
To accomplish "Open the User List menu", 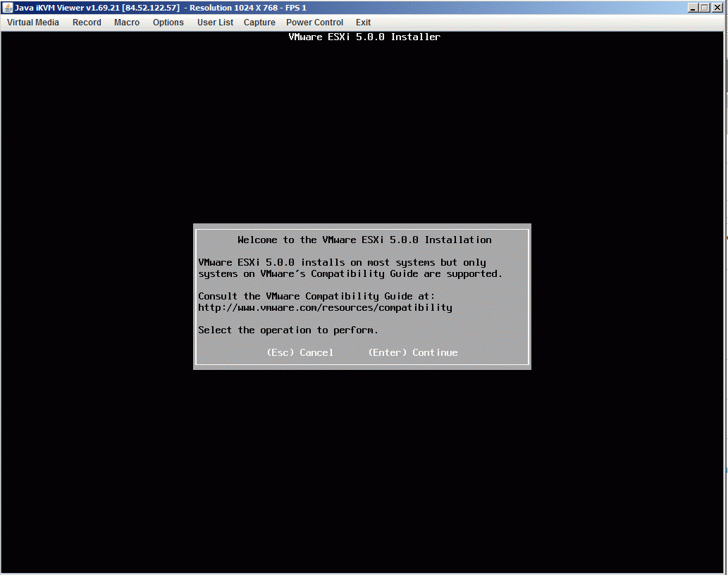I will [215, 23].
